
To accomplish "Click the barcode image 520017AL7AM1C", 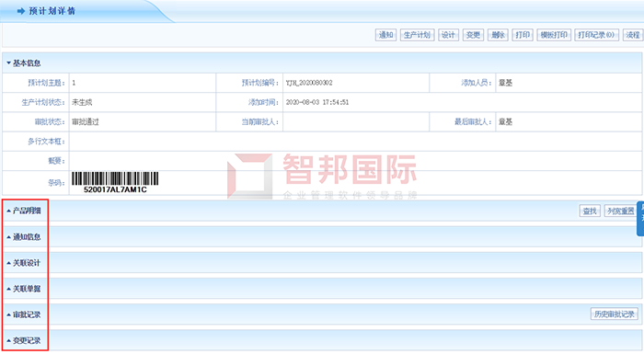I will (115, 182).
